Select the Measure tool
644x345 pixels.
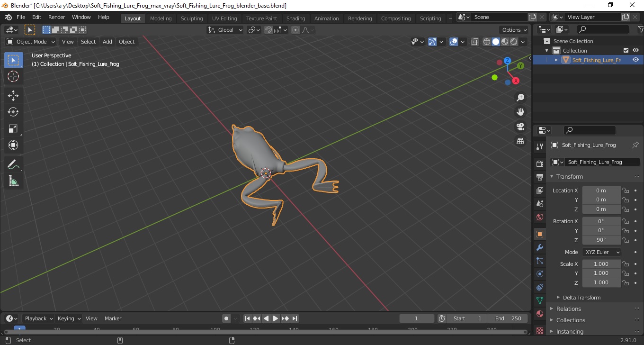[13, 182]
